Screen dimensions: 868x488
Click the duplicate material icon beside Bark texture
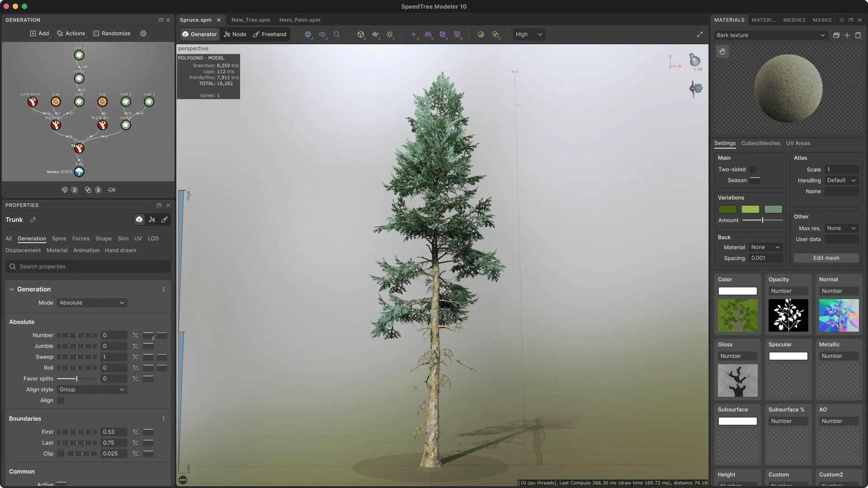pyautogui.click(x=836, y=35)
